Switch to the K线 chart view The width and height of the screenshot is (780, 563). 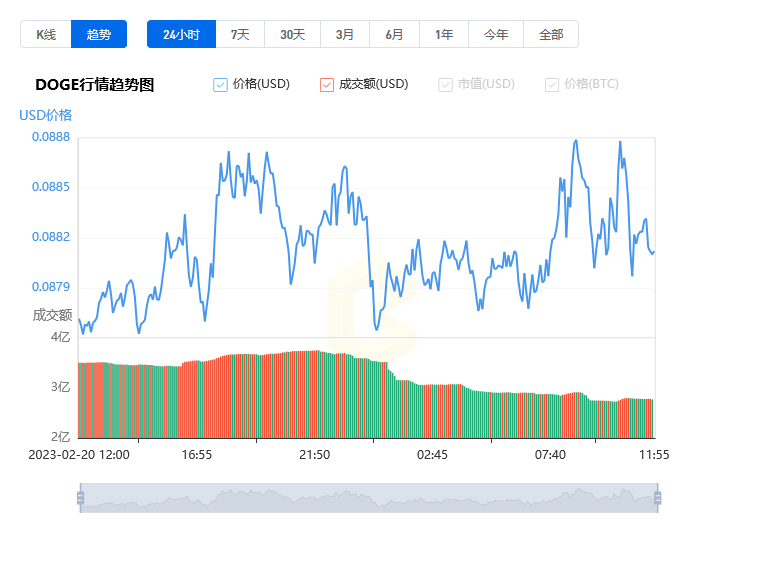pyautogui.click(x=46, y=34)
